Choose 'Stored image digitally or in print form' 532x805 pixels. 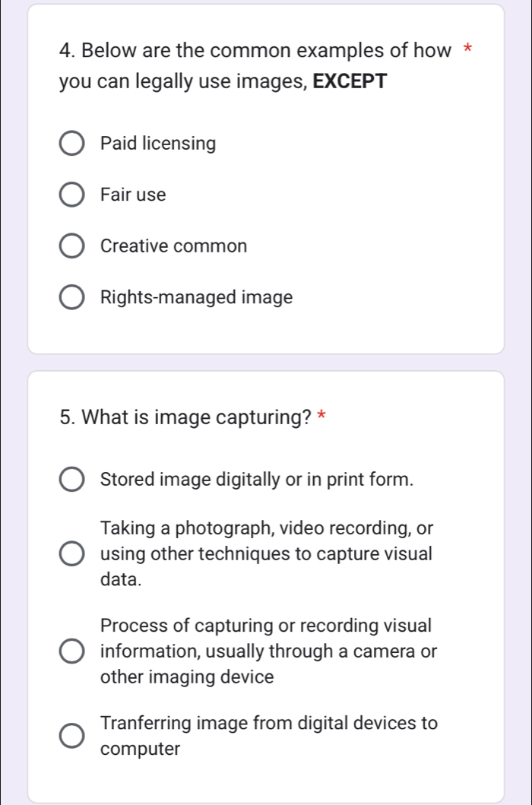pos(72,480)
